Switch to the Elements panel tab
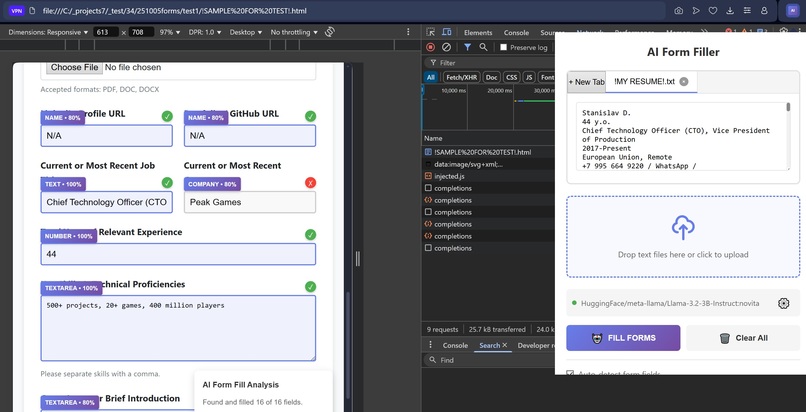Screen dimensions: 806x412 (478, 32)
